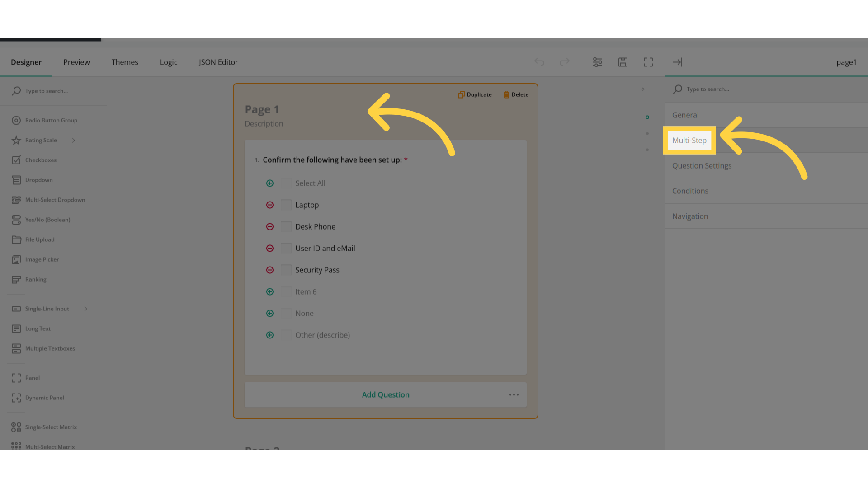
Task: Remove User ID and eMail choice
Action: pyautogui.click(x=270, y=249)
